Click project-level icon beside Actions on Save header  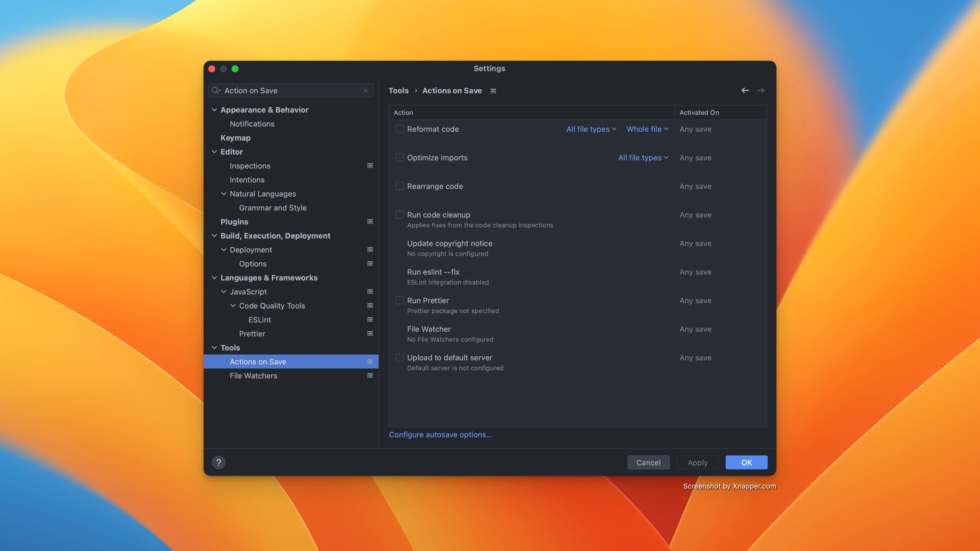[493, 91]
